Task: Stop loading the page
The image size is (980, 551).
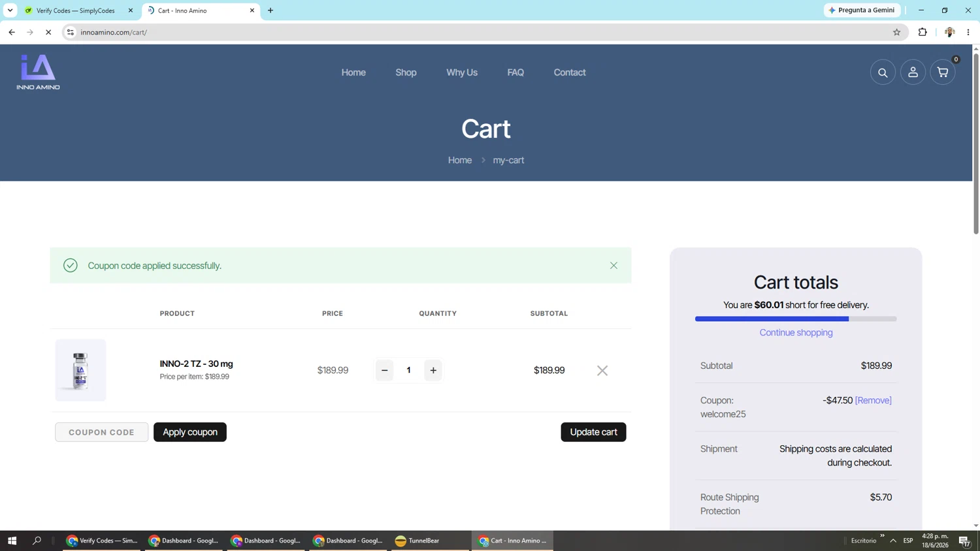Action: tap(48, 32)
